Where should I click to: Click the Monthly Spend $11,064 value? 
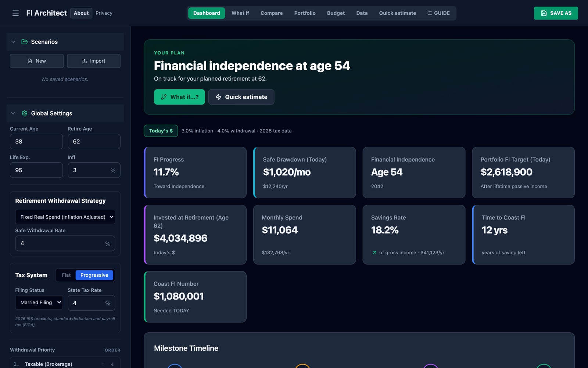coord(280,230)
